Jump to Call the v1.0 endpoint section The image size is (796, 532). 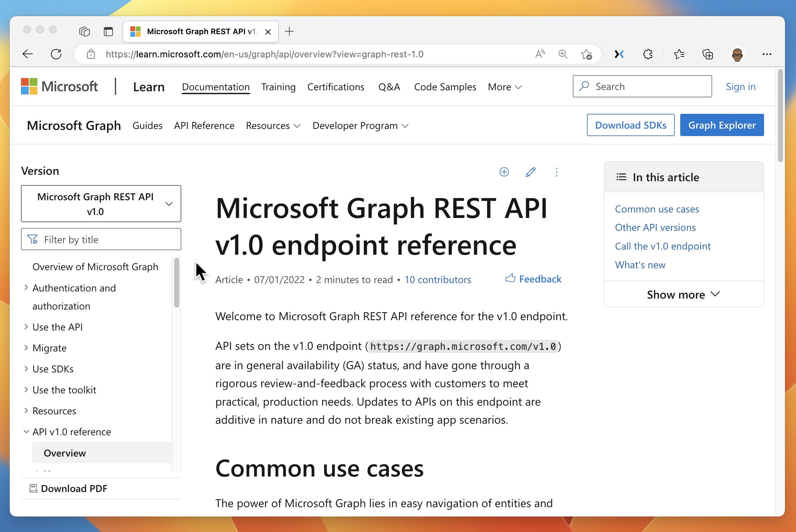(x=662, y=246)
